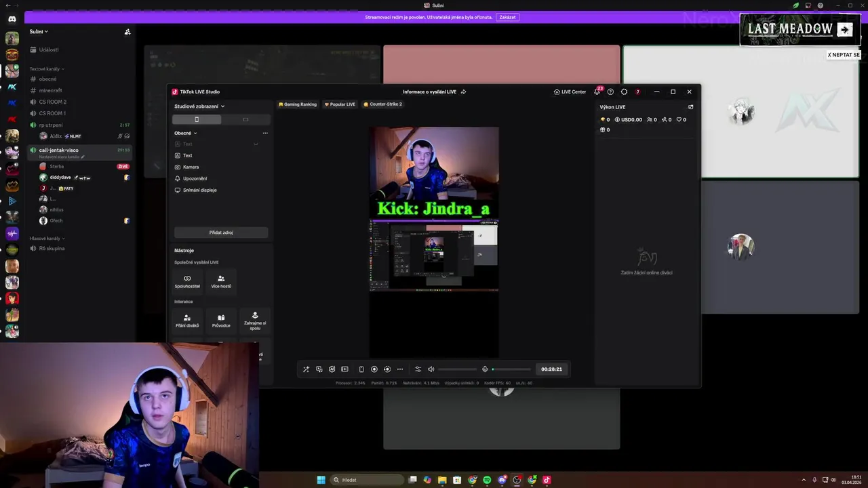Image resolution: width=868 pixels, height=488 pixels.
Task: Open Události in Discord sidebar
Action: (x=80, y=49)
